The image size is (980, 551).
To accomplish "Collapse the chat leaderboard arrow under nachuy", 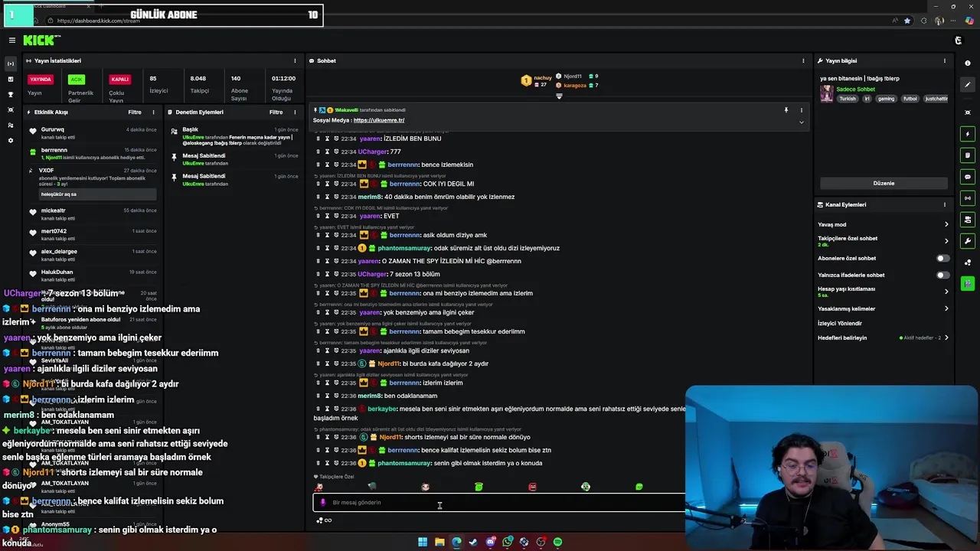I will [x=559, y=96].
